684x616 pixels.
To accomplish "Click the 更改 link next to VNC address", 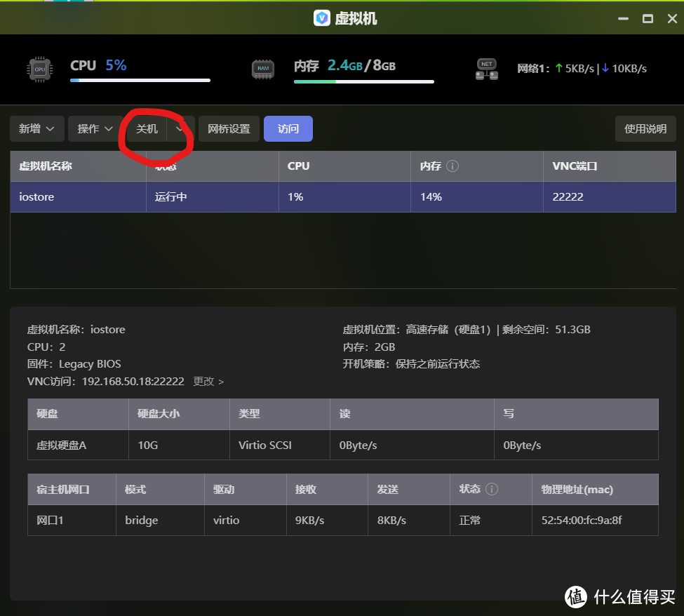I will coord(208,382).
